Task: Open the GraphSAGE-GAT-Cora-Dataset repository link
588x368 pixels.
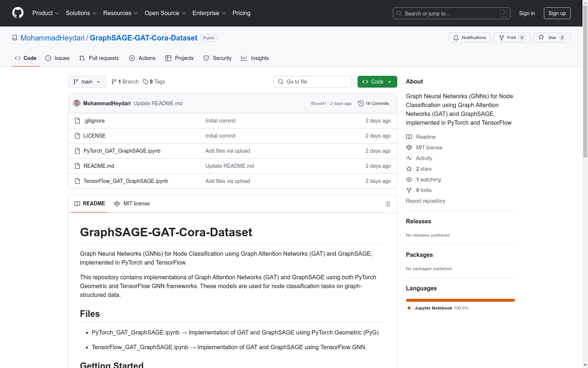Action: pyautogui.click(x=144, y=38)
